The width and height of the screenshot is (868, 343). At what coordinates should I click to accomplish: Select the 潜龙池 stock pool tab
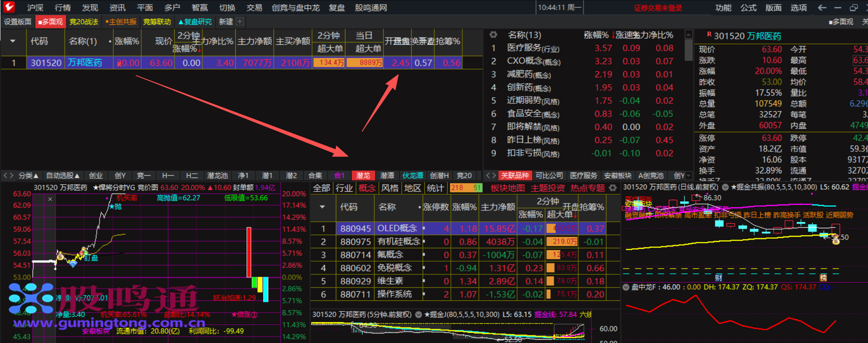(x=217, y=176)
